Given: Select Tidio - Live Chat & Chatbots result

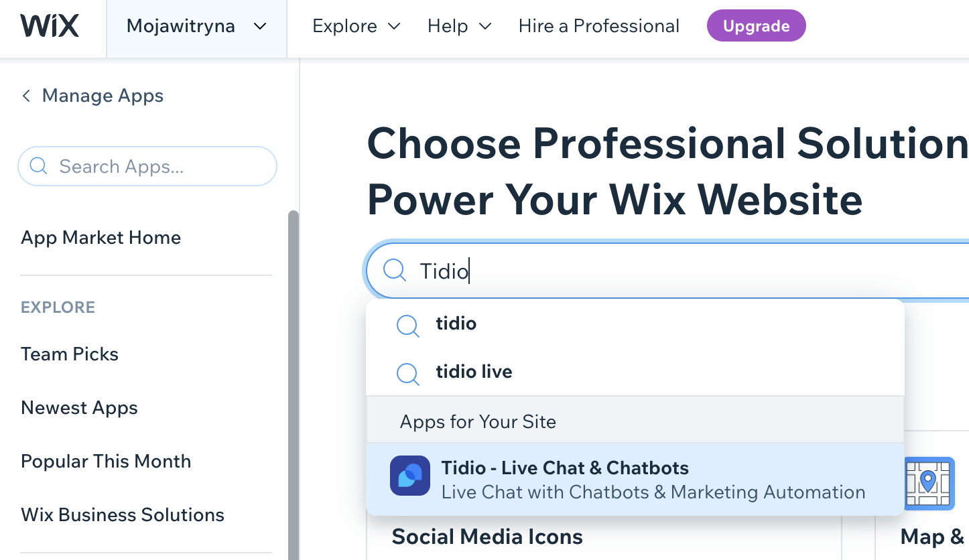Looking at the screenshot, I should (x=635, y=479).
